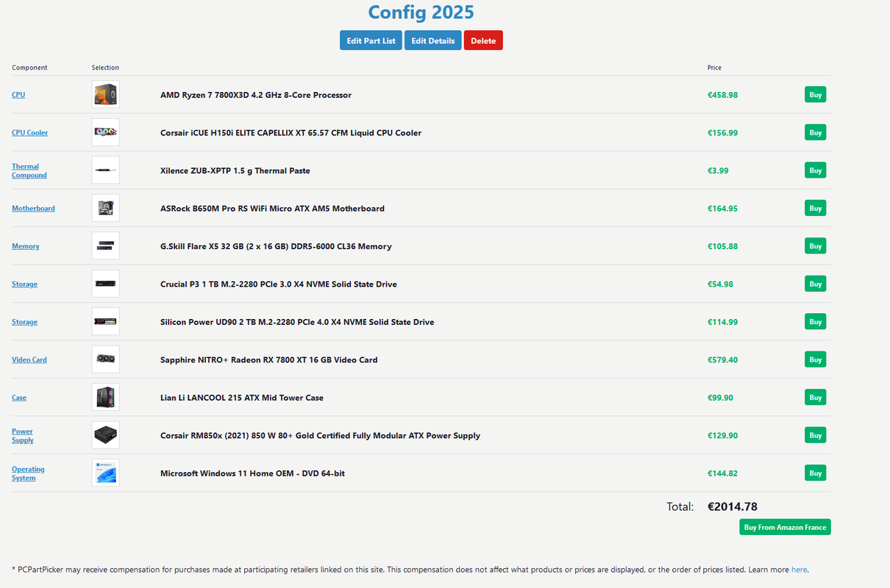Click the Config 2025 page title
This screenshot has width=890, height=588.
pyautogui.click(x=421, y=12)
